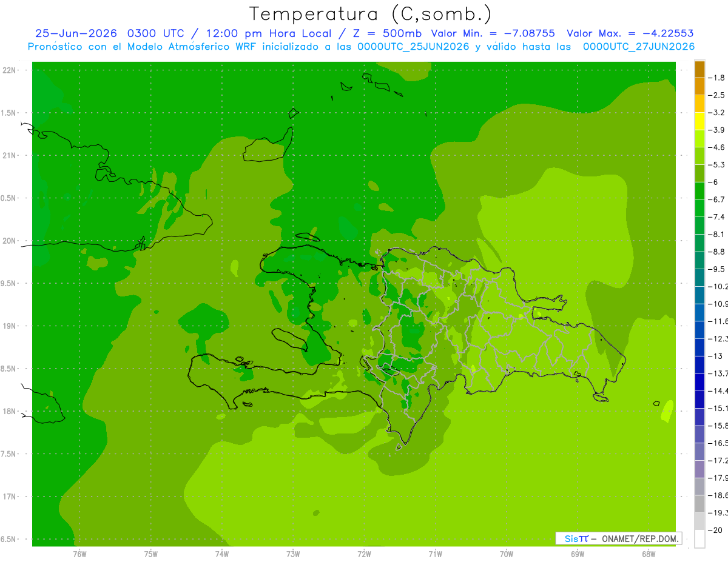This screenshot has width=728, height=562.
Task: Click the '75W' longitude label
Action: coord(150,554)
